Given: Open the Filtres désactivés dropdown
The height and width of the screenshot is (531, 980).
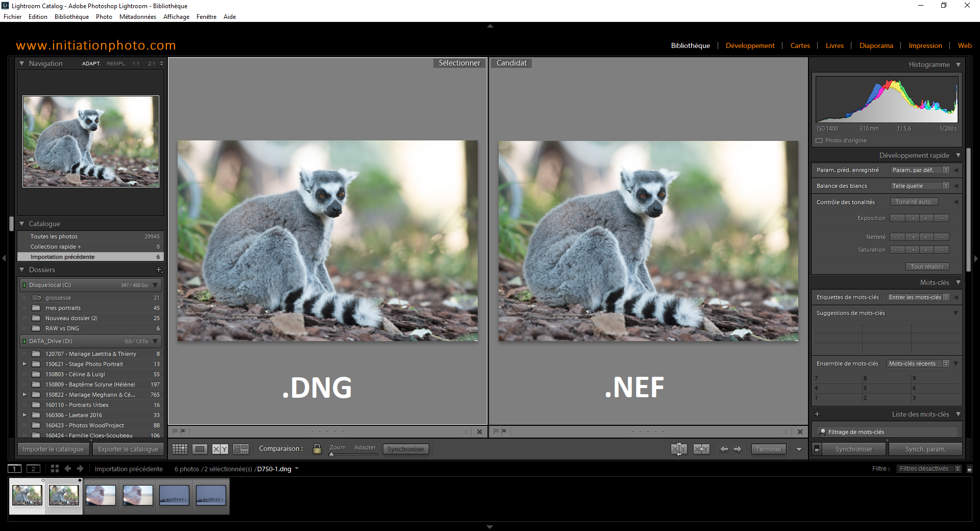Looking at the screenshot, I should pos(929,469).
